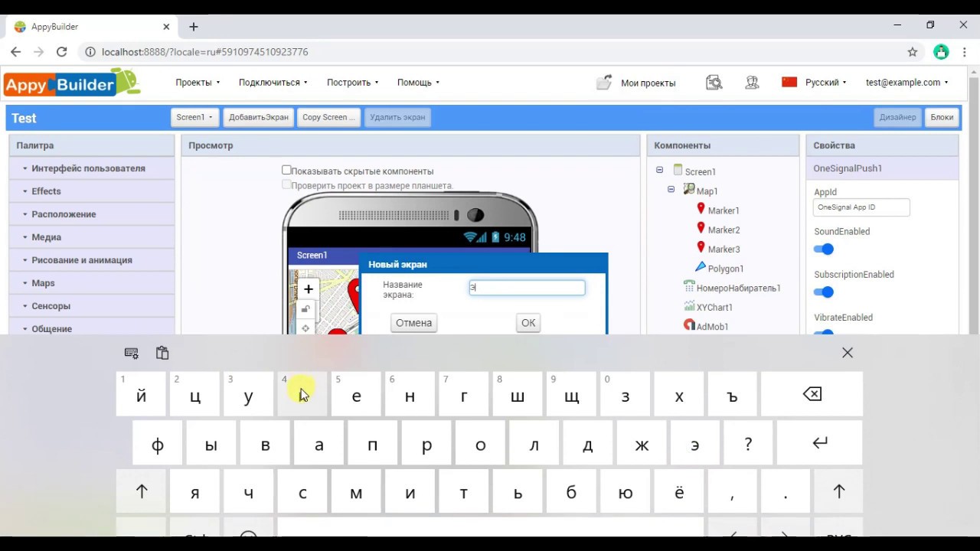Expand the Effects palette section
The width and height of the screenshot is (980, 551).
point(92,191)
